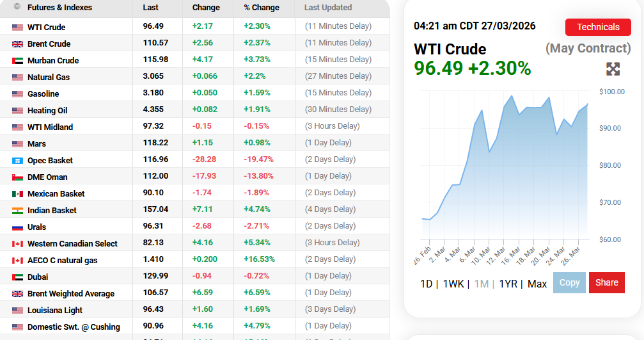Switch chart range to 1WK
Screen dimensions: 644x340
point(453,284)
